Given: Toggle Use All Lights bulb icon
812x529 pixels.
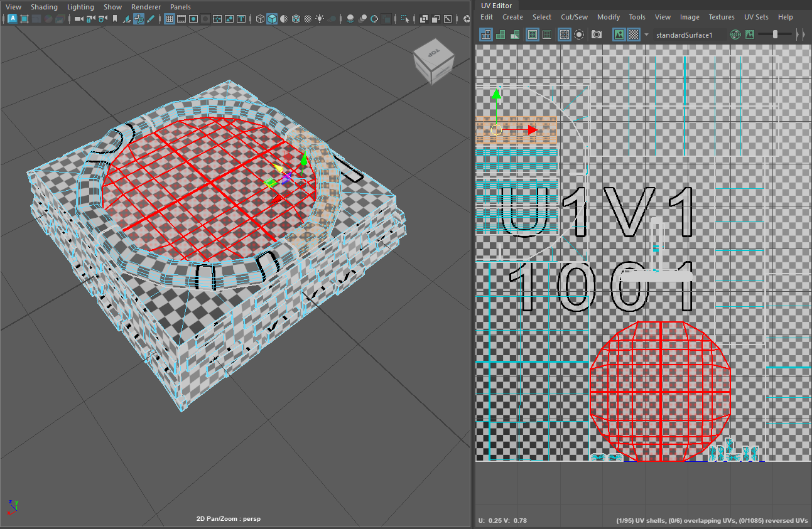Looking at the screenshot, I should (x=320, y=19).
